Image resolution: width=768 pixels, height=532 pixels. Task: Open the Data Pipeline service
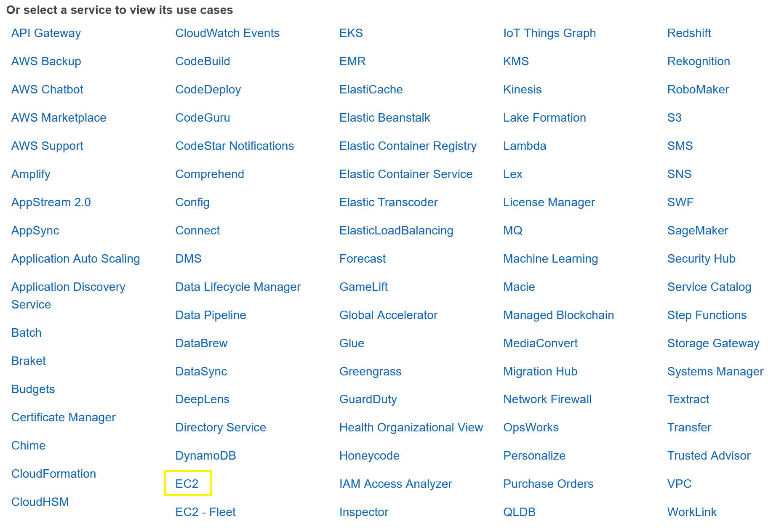211,315
